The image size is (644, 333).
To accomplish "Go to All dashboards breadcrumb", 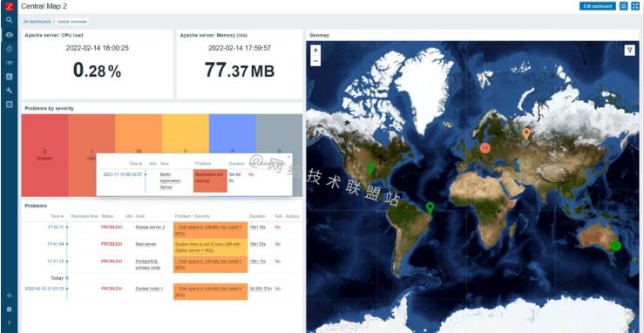I will click(37, 21).
